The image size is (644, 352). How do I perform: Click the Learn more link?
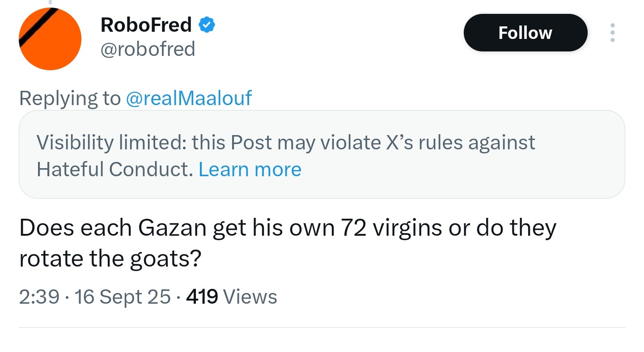click(250, 169)
